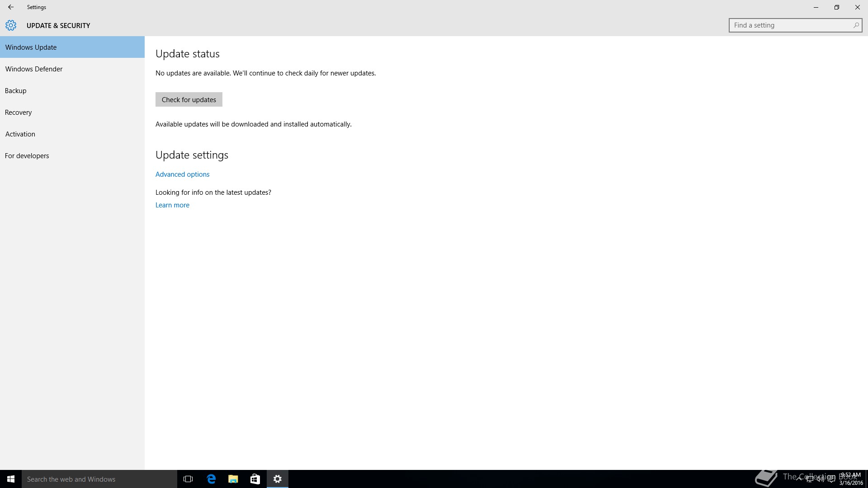Open the Windows Start menu
The image size is (868, 488).
[x=11, y=479]
